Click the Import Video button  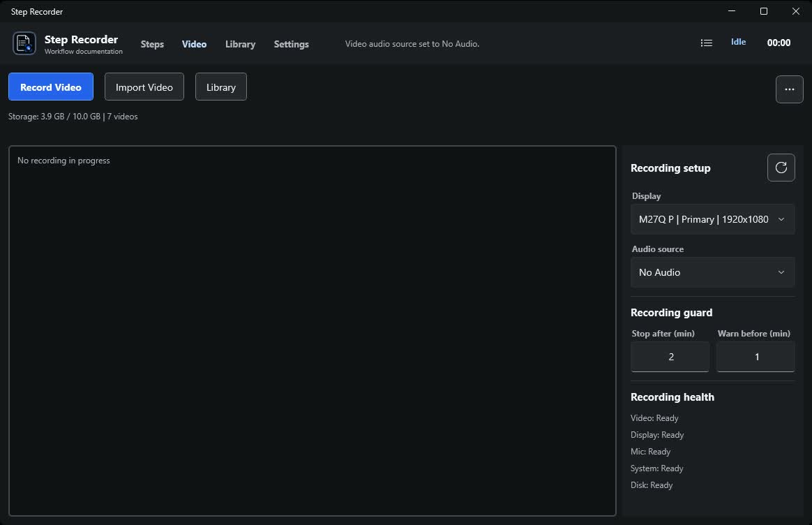tap(144, 87)
